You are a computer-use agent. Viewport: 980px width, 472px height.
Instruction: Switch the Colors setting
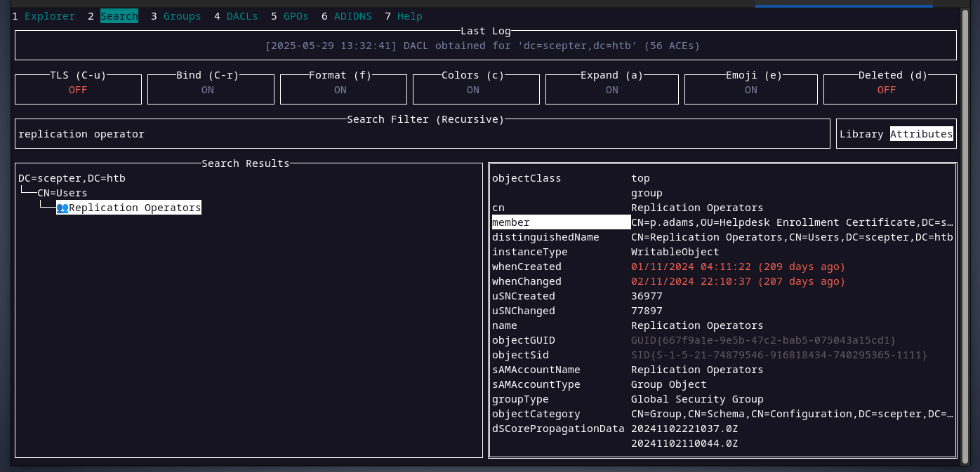473,90
